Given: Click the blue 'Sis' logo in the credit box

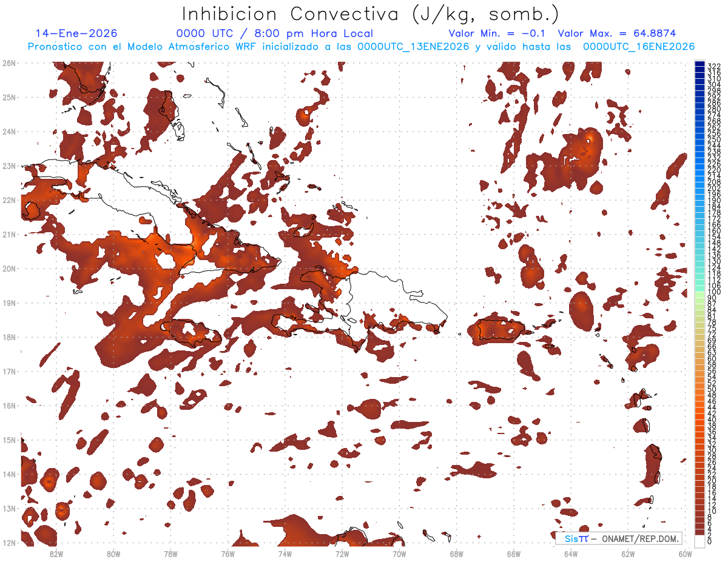Looking at the screenshot, I should pyautogui.click(x=572, y=538).
